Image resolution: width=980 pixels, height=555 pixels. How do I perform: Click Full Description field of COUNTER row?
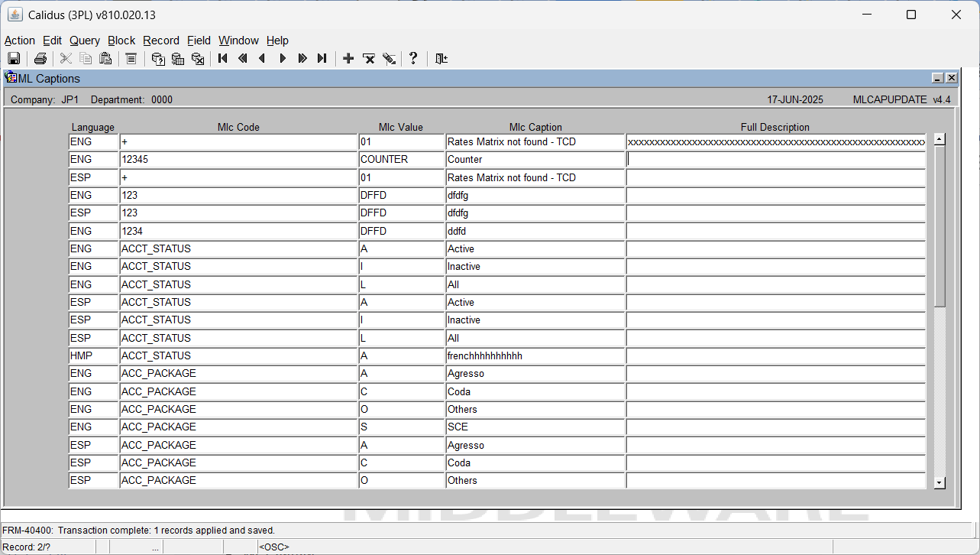click(776, 160)
